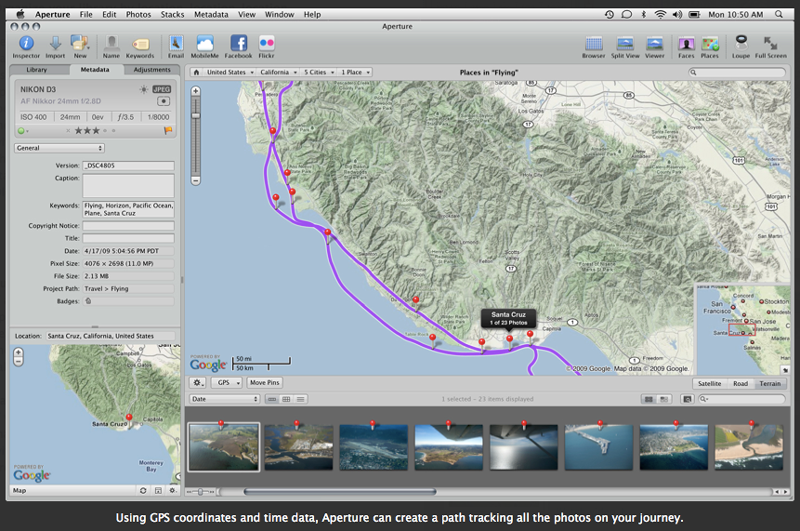Open the Date sort dropdown
Viewport: 800px width, 531px height.
[x=225, y=399]
